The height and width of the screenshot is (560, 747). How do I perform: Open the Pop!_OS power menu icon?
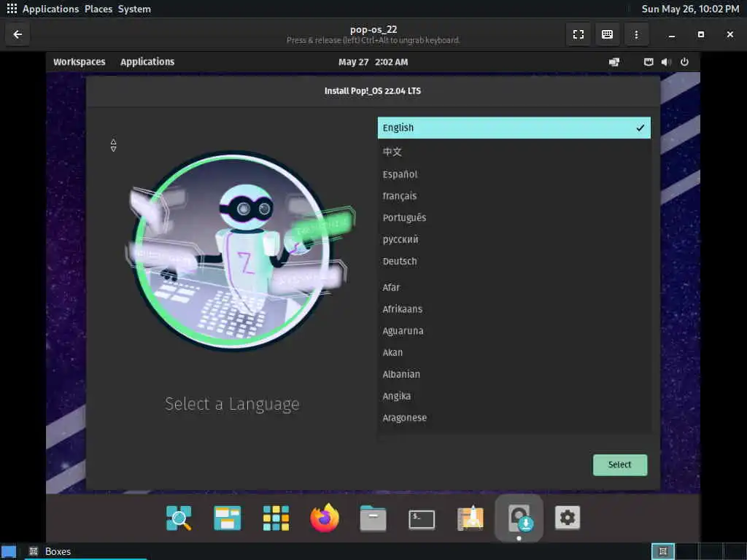(684, 62)
